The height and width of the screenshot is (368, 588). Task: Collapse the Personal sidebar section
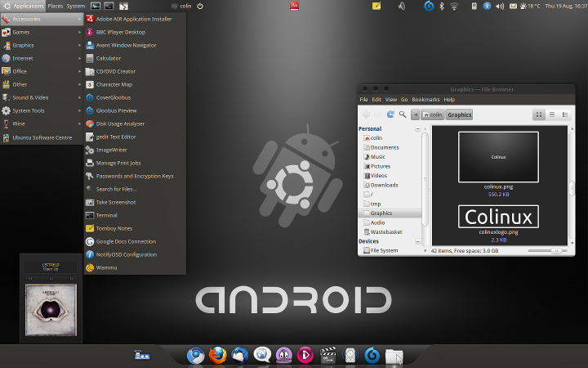point(418,129)
